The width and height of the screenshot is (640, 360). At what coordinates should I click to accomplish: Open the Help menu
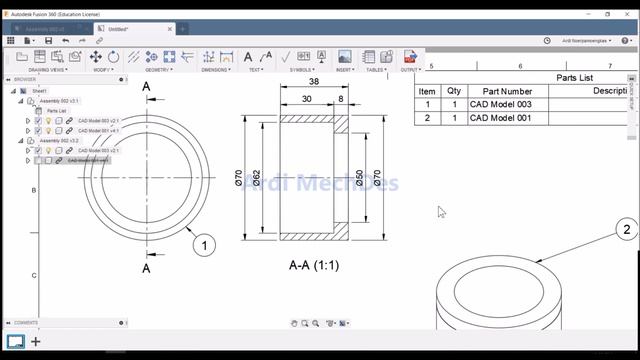point(627,40)
